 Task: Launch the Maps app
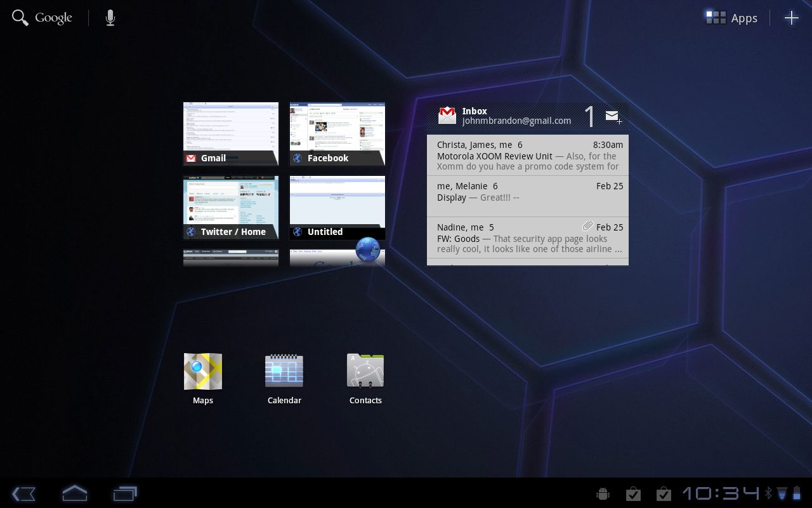(203, 379)
